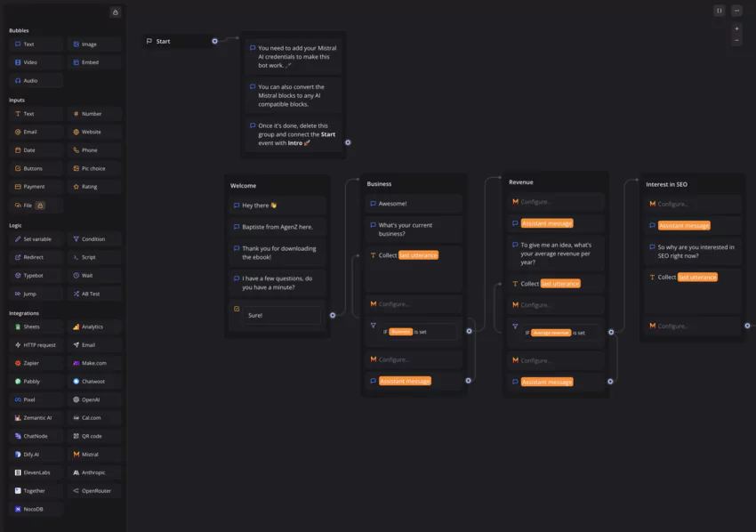
Task: Select the Anthropic integration block
Action: [x=94, y=472]
